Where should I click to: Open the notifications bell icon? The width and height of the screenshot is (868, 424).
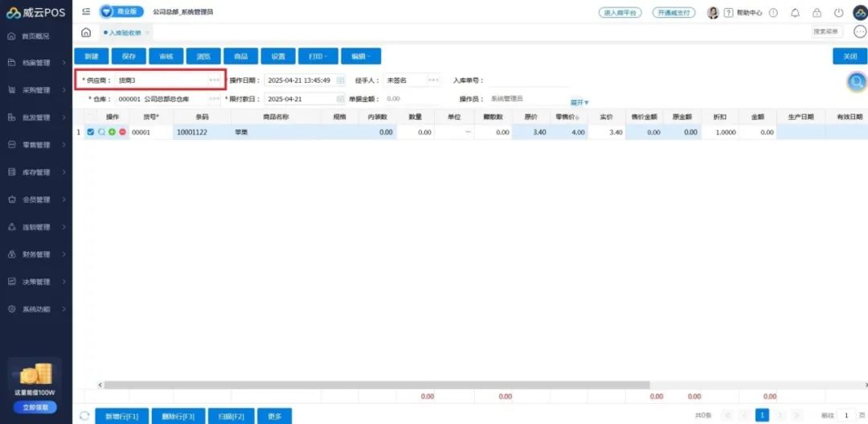click(796, 12)
